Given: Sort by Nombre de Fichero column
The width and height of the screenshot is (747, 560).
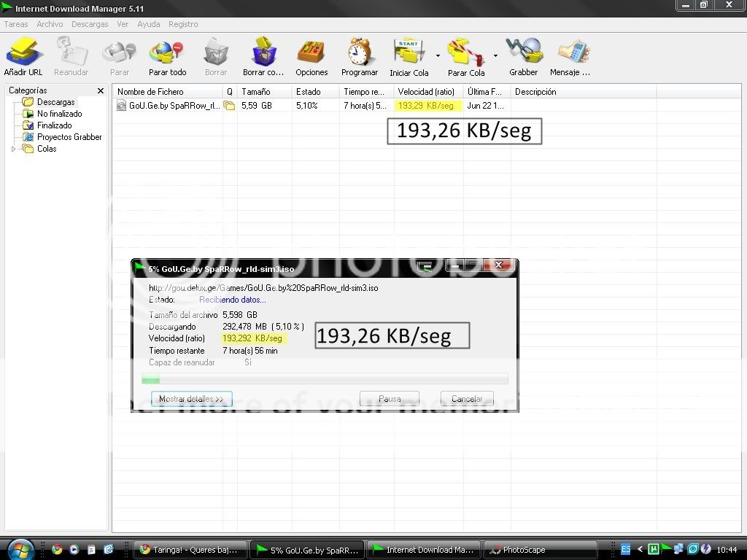Looking at the screenshot, I should point(168,91).
